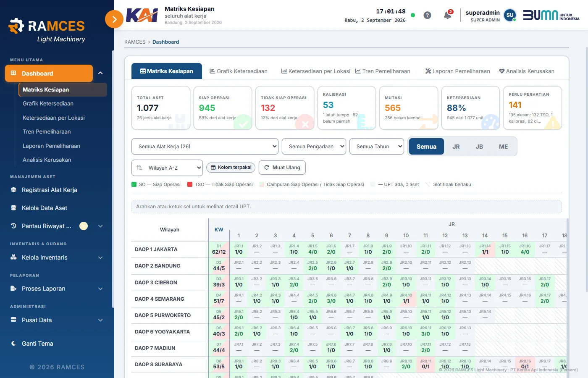Click the Muat Ulang button

point(282,168)
